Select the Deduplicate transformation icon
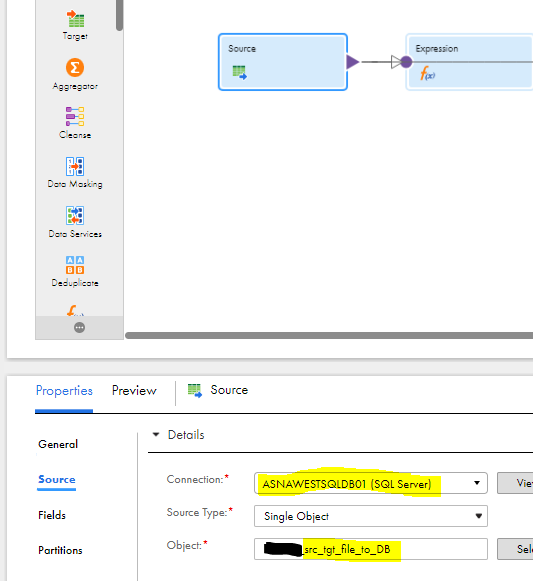Screen dimensions: 533x581 click(75, 265)
